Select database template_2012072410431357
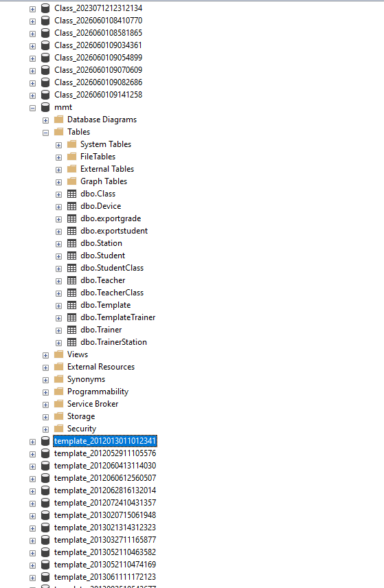Viewport: 384px width, 588px height. (x=105, y=503)
